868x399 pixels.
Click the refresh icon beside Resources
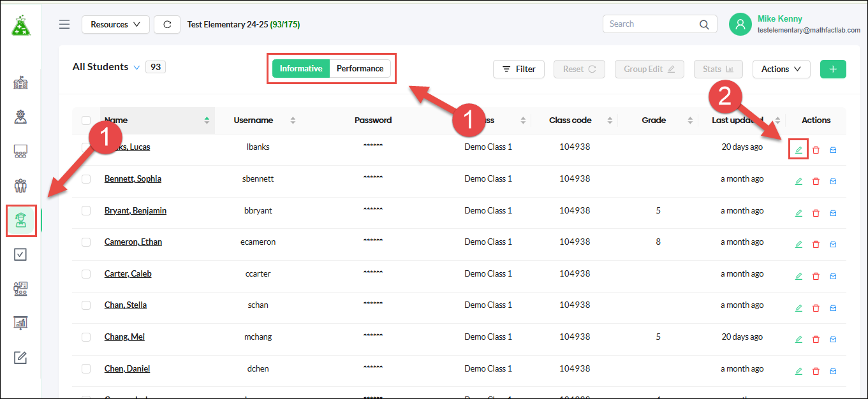pyautogui.click(x=167, y=24)
